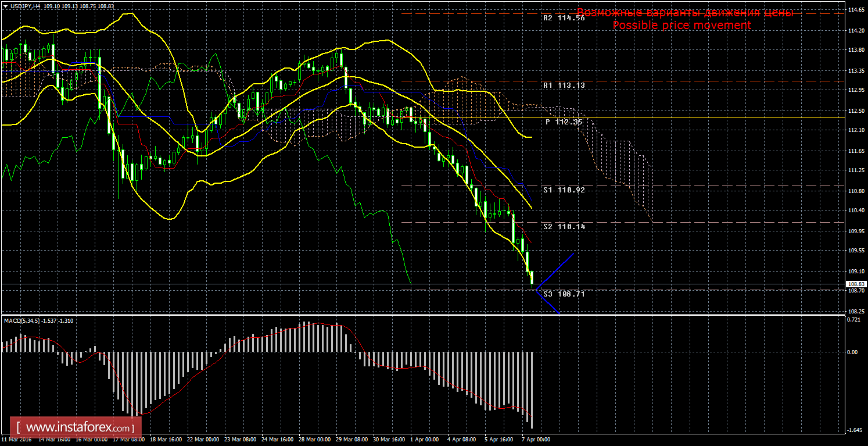Click the '1 Apr 00:00' time label

[x=425, y=440]
